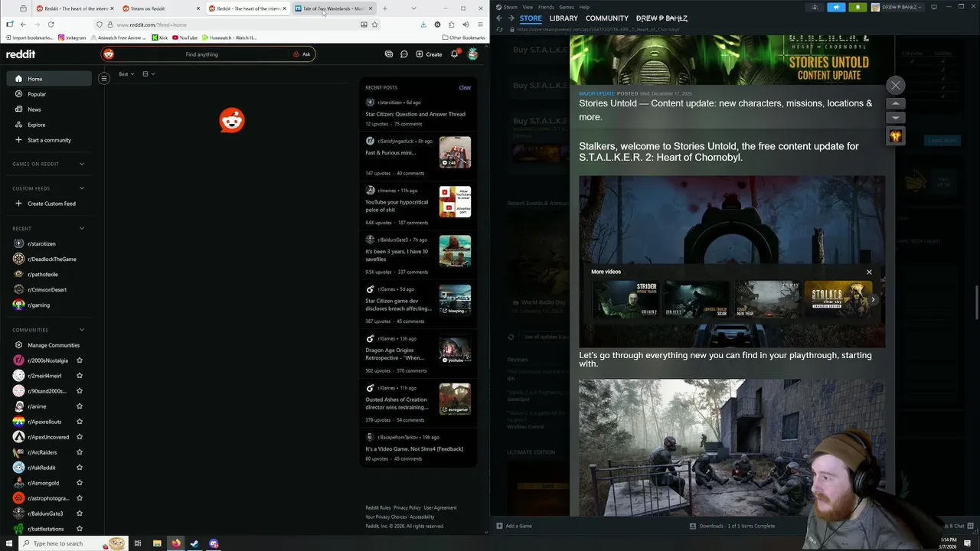Image resolution: width=980 pixels, height=551 pixels.
Task: Show next videos in More videos carousel
Action: pyautogui.click(x=873, y=299)
